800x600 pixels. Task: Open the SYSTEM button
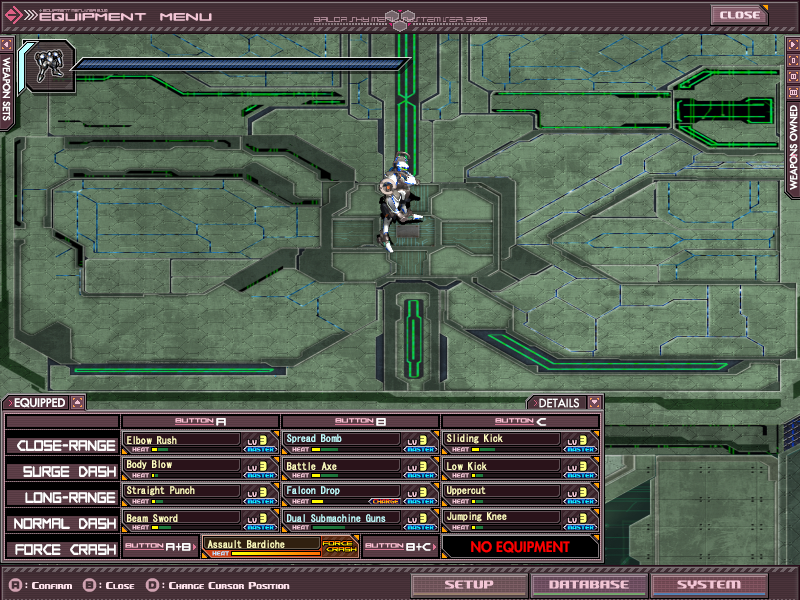pos(709,585)
